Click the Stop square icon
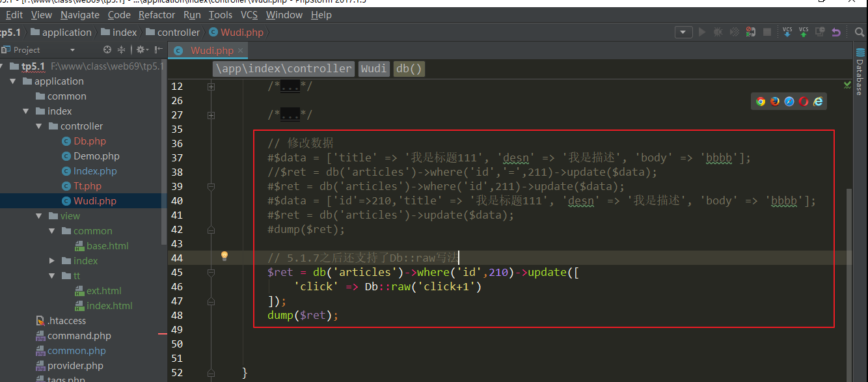Image resolution: width=868 pixels, height=382 pixels. tap(767, 32)
